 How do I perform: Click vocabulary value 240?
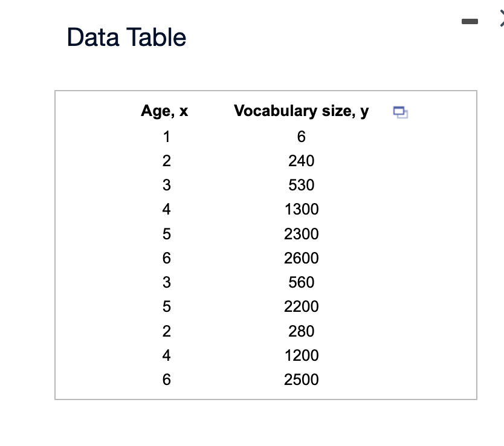(301, 161)
